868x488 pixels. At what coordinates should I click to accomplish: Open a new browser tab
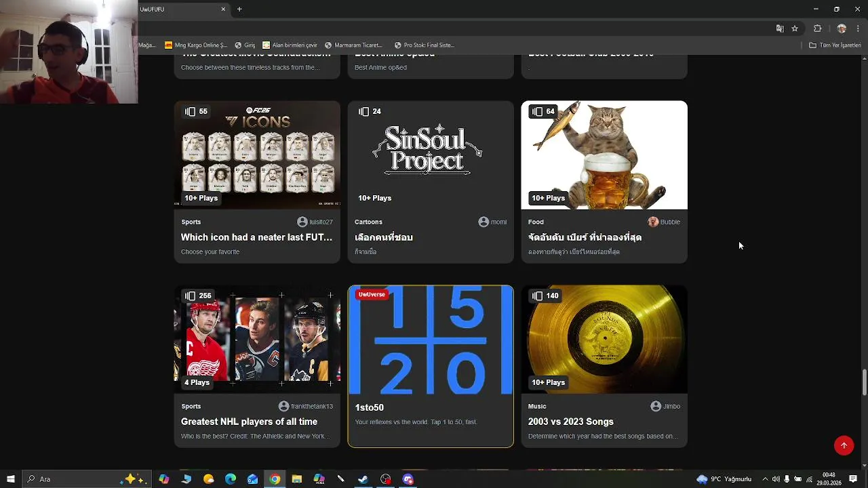click(x=239, y=9)
